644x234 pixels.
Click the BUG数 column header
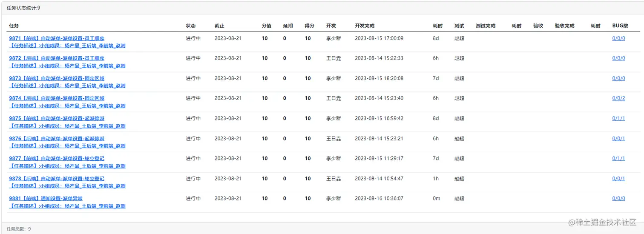coord(620,26)
